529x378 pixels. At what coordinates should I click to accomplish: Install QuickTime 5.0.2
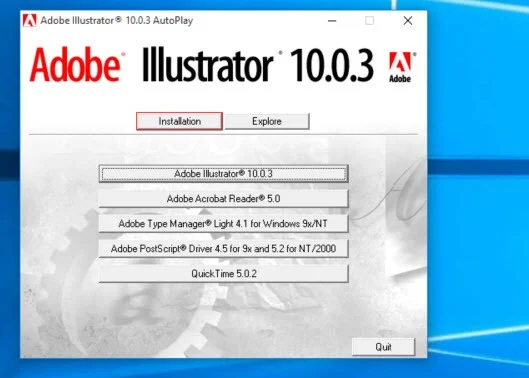[224, 273]
